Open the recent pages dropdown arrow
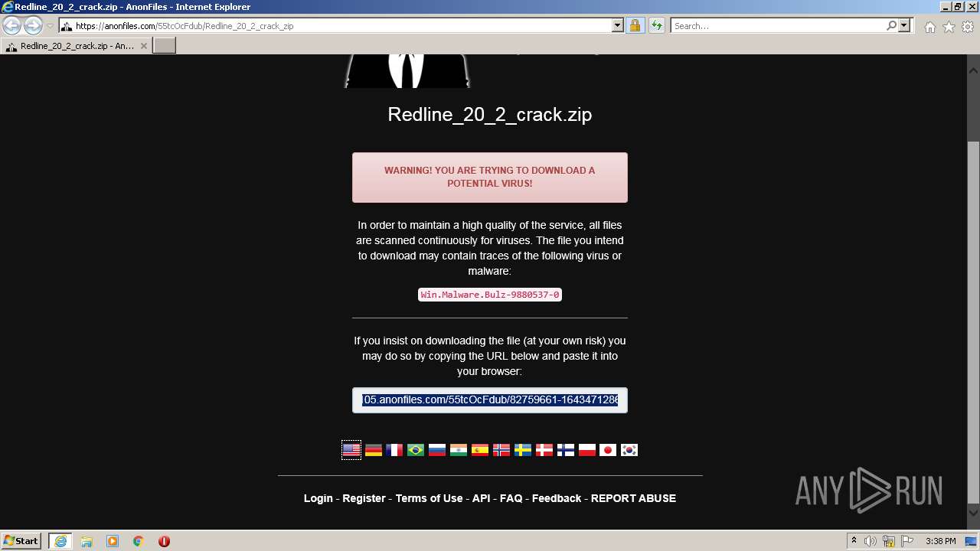980x551 pixels. pyautogui.click(x=50, y=26)
